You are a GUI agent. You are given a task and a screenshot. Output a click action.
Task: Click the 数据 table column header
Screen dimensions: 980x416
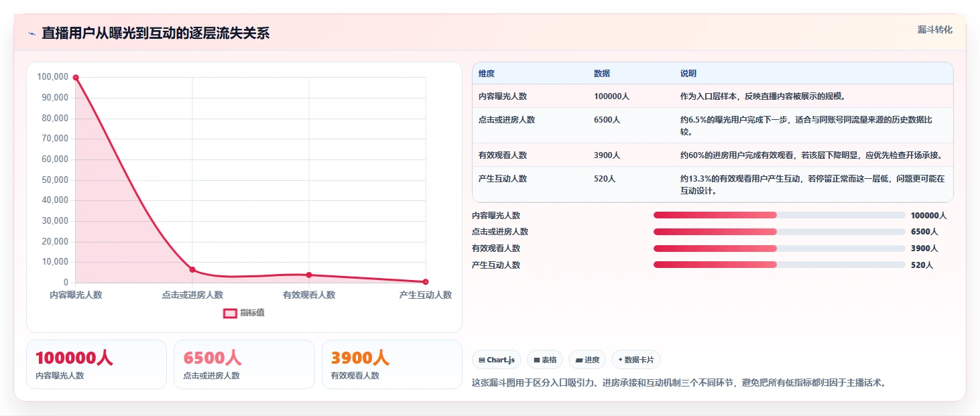(602, 74)
